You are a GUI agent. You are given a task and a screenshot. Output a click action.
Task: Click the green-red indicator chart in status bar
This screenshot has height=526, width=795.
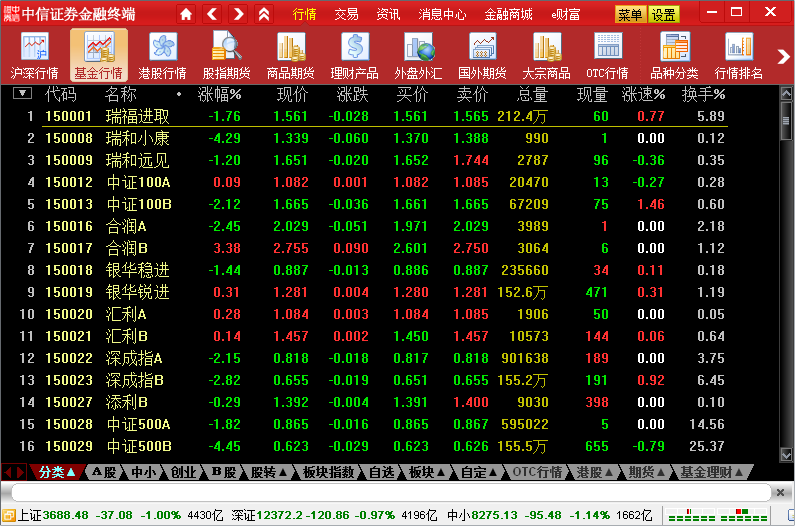pos(717,515)
